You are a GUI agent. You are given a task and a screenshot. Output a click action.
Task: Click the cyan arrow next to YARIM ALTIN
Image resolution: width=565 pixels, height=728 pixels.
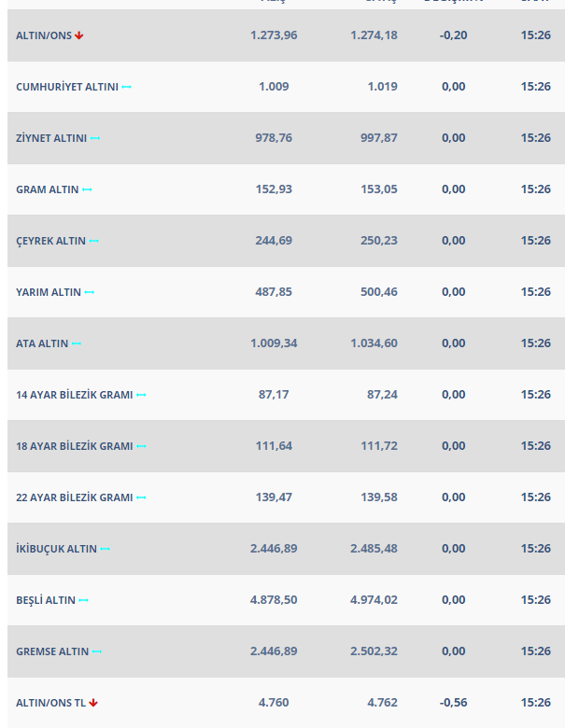point(90,292)
